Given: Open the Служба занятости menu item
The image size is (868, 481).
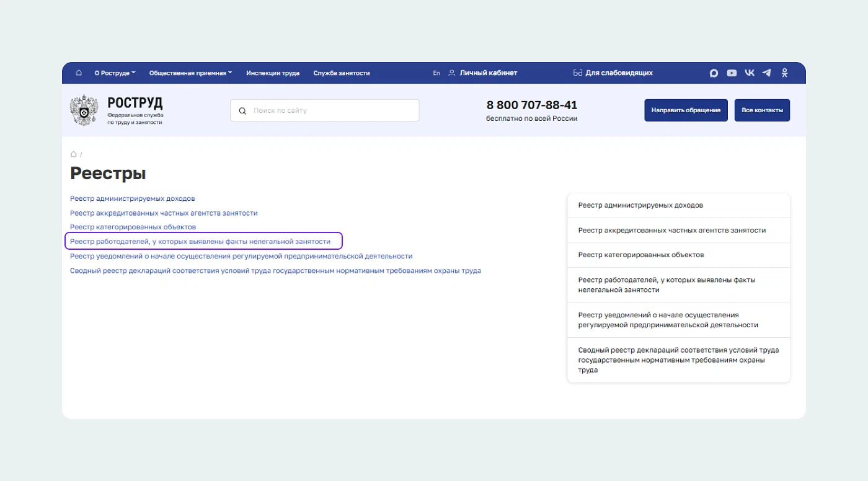Looking at the screenshot, I should pyautogui.click(x=342, y=73).
